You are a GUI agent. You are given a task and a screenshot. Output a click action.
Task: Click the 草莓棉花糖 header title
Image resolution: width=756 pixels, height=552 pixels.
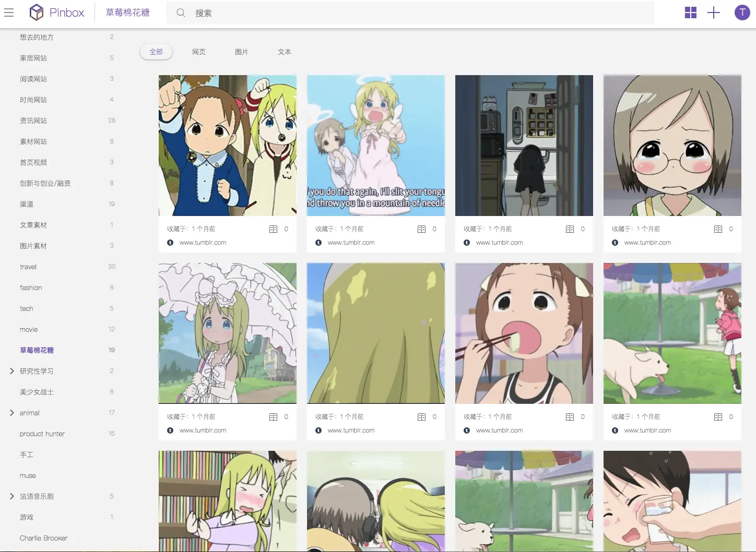coord(128,13)
